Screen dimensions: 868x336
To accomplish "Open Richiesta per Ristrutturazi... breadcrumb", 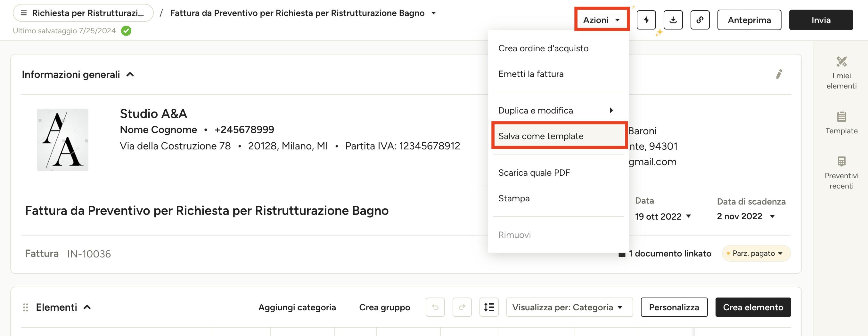I will [83, 13].
